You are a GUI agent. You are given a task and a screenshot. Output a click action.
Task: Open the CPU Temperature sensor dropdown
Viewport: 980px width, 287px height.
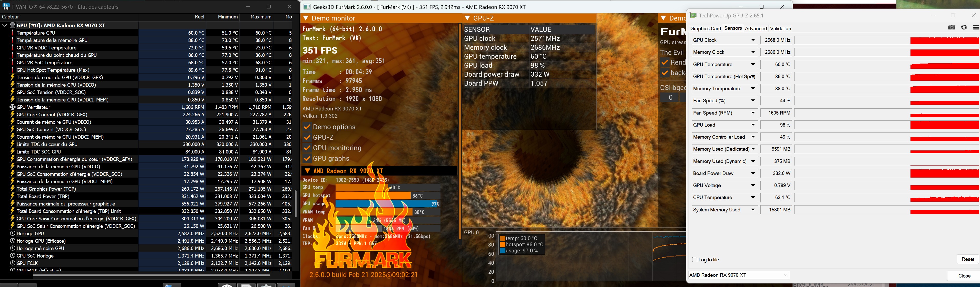(753, 198)
